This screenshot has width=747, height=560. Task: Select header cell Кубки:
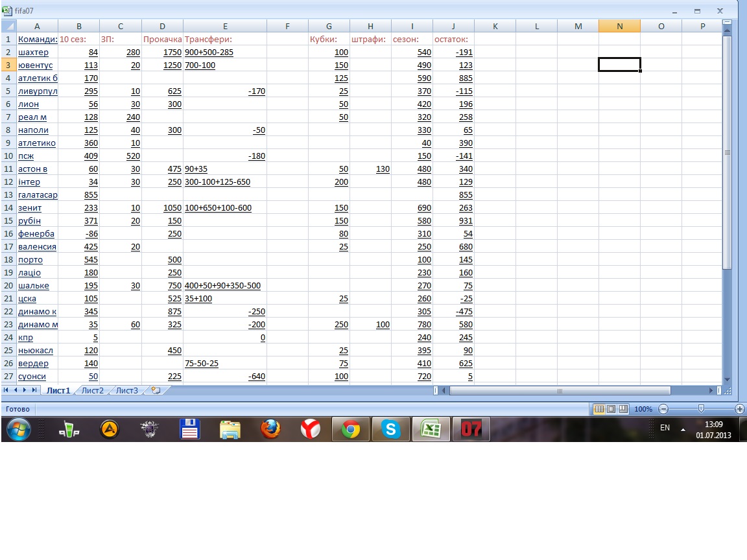(329, 39)
